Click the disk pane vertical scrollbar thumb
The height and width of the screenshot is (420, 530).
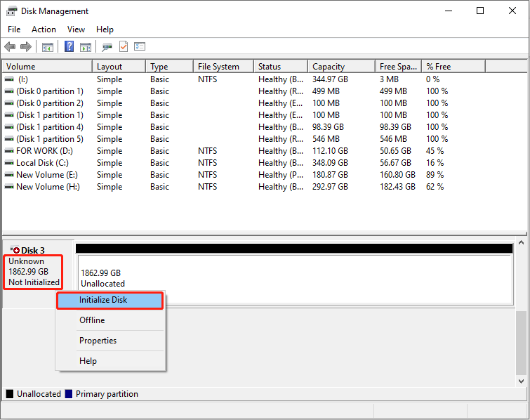click(x=521, y=343)
